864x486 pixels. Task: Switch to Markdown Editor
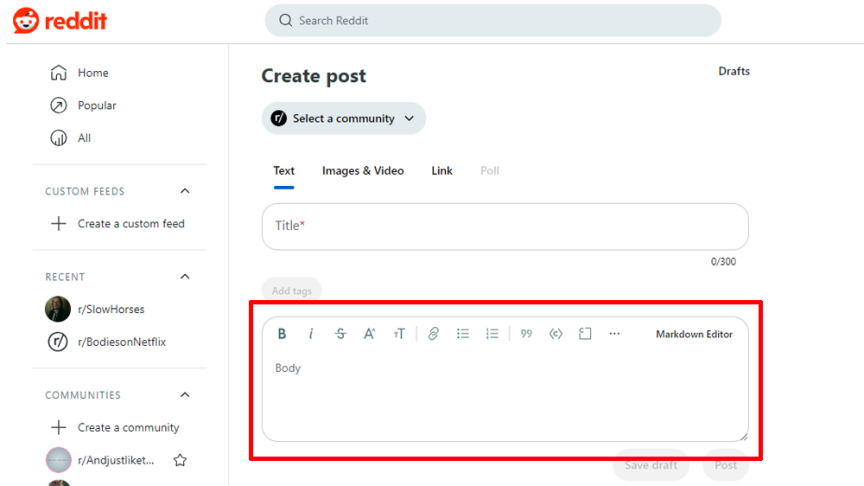[x=694, y=334]
